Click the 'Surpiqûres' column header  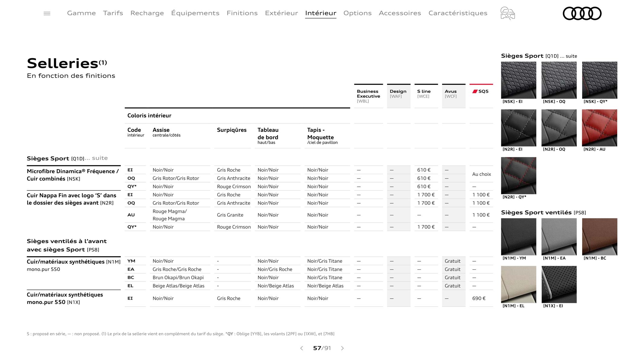pos(232,130)
